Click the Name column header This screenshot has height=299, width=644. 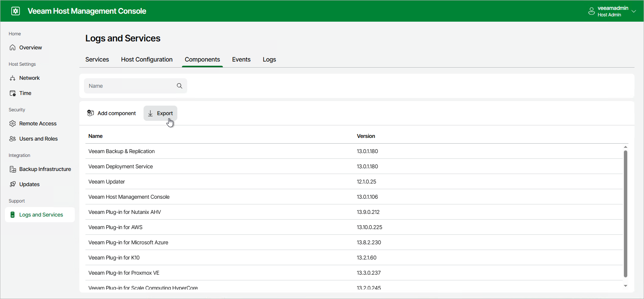96,136
